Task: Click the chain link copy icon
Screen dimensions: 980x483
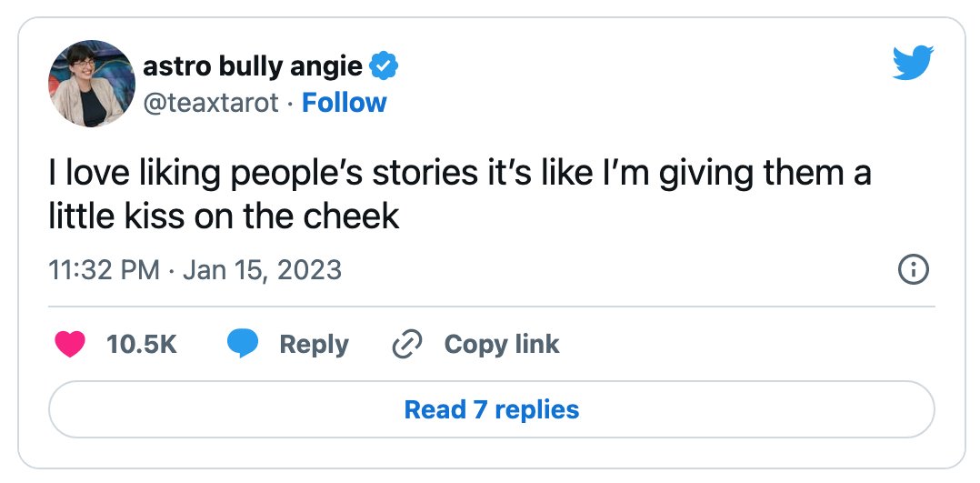Action: point(407,344)
